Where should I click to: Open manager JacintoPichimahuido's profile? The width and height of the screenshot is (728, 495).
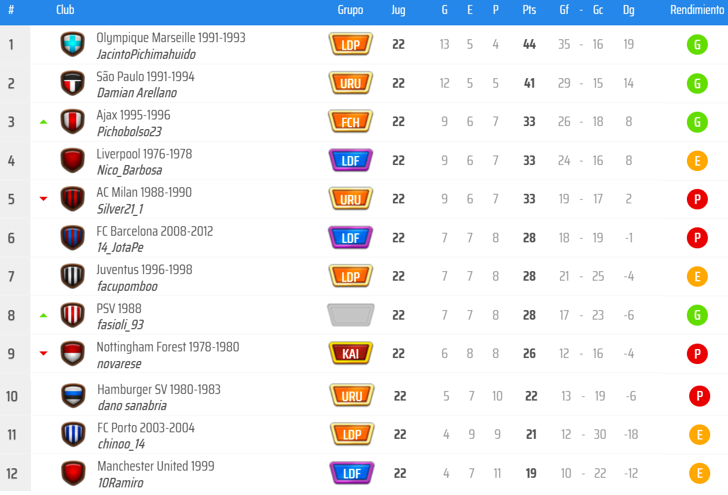[146, 55]
